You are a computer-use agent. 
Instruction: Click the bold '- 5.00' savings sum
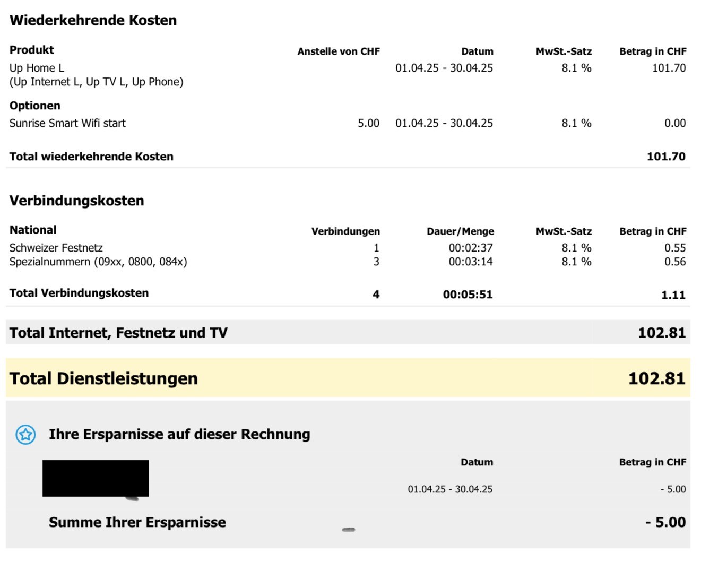[x=665, y=522]
